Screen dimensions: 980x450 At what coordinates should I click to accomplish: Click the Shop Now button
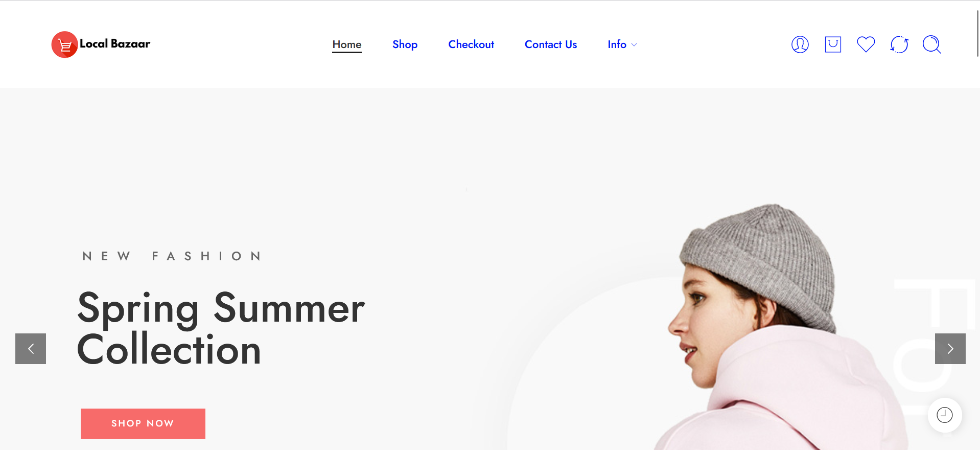[143, 423]
